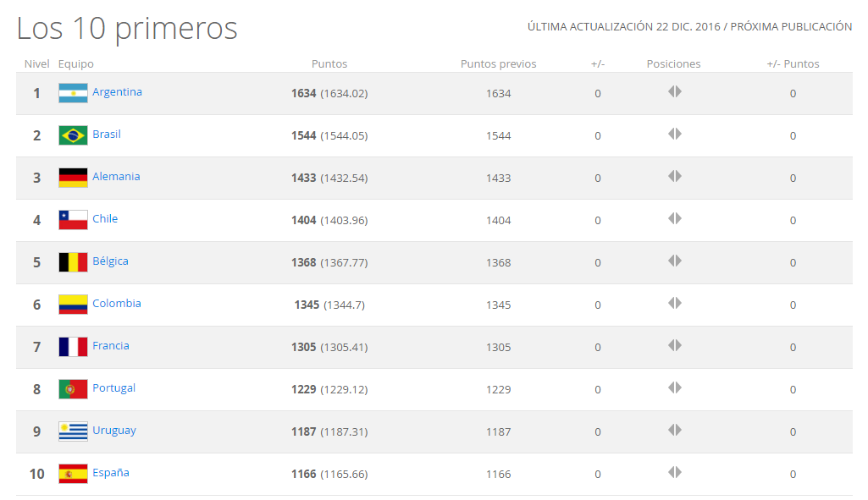This screenshot has width=868, height=500.
Task: Click the Próxima Publicación text
Action: [791, 27]
